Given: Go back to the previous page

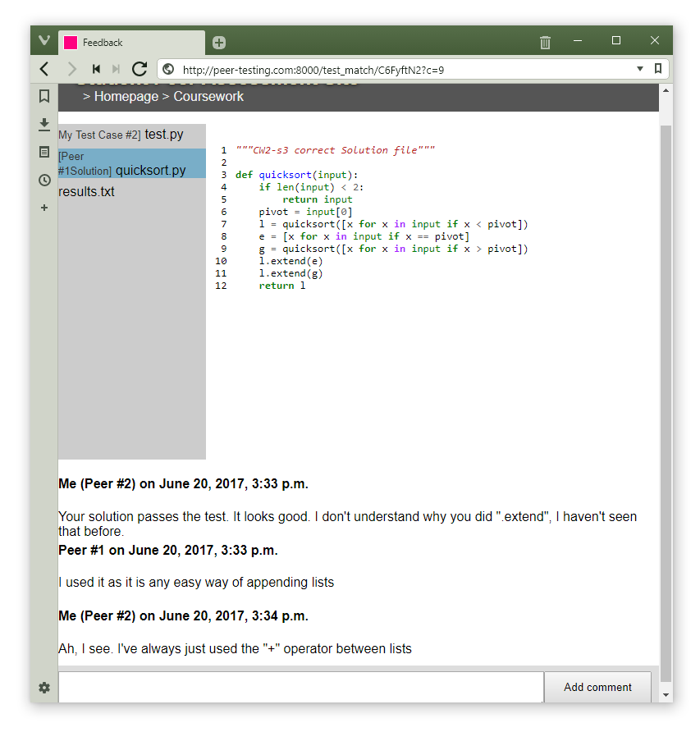Looking at the screenshot, I should pos(45,69).
